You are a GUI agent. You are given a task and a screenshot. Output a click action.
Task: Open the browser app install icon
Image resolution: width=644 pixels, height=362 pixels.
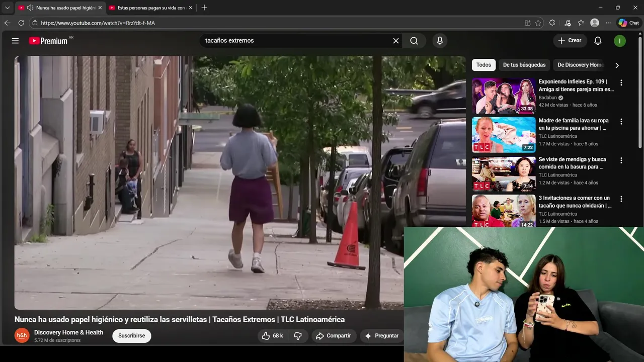click(x=527, y=23)
